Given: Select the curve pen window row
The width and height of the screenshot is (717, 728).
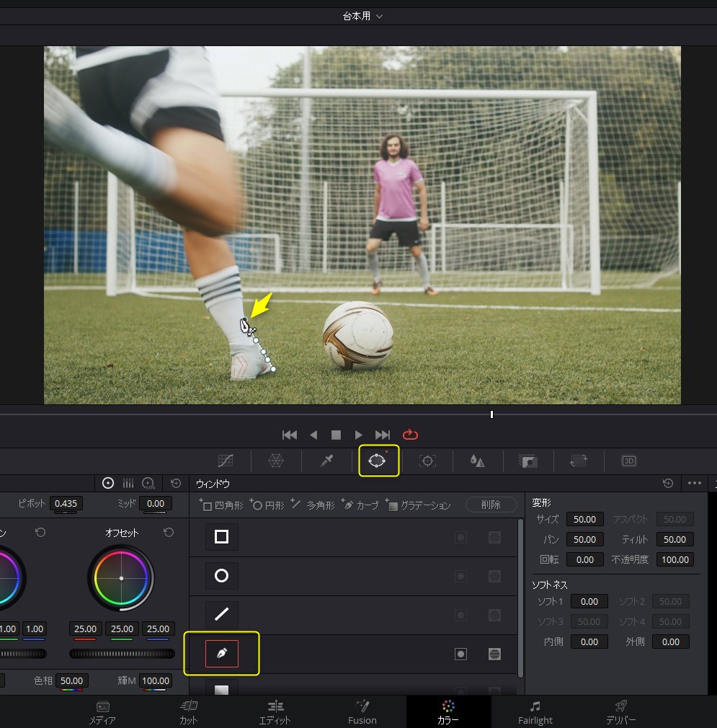Looking at the screenshot, I should coord(353,654).
